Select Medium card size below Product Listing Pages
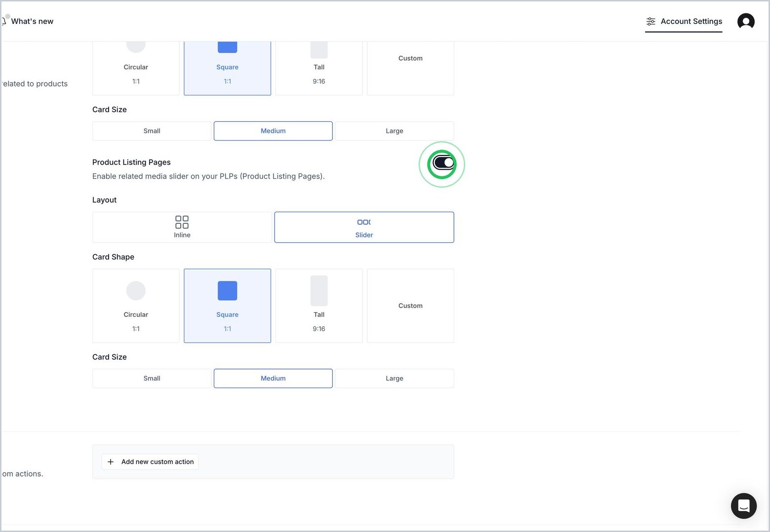The image size is (770, 532). point(273,379)
